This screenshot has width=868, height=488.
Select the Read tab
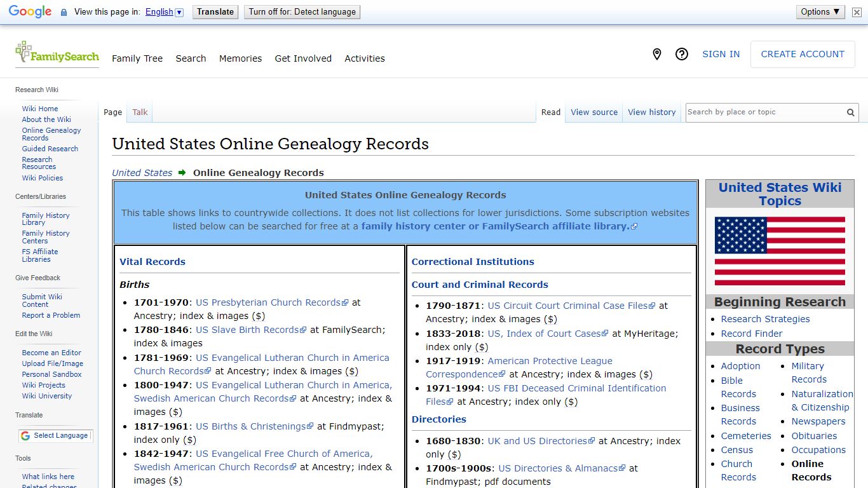(x=551, y=112)
